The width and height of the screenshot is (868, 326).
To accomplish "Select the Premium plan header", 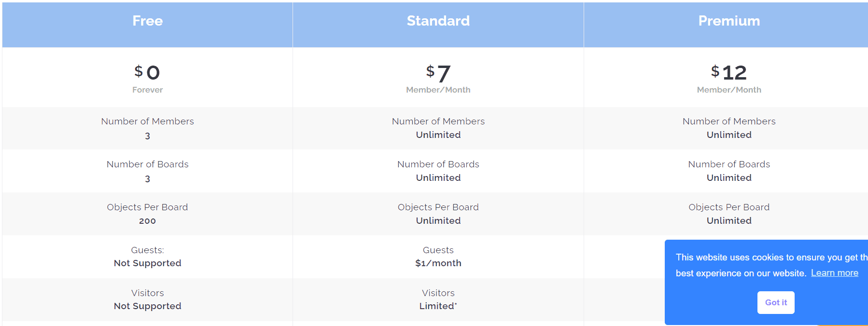I will tap(728, 21).
